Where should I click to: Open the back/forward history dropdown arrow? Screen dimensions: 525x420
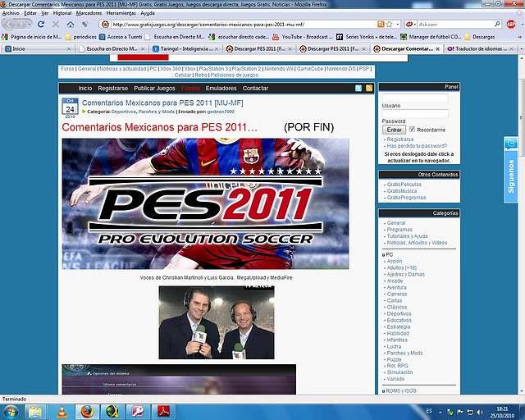(30, 24)
